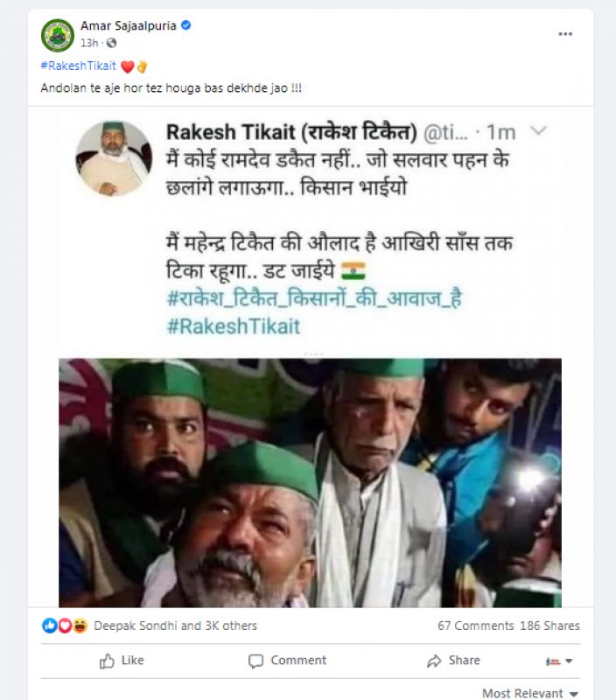Image resolution: width=616 pixels, height=700 pixels.
Task: Click the thumbs-up Like button
Action: 122,661
